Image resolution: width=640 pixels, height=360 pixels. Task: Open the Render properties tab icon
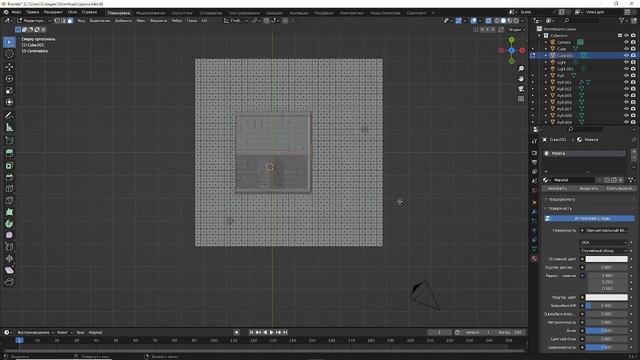[534, 153]
